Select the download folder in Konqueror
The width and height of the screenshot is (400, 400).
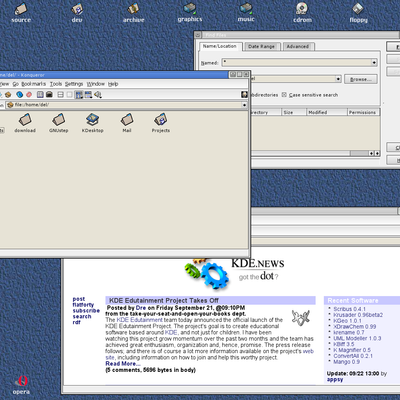pyautogui.click(x=25, y=123)
